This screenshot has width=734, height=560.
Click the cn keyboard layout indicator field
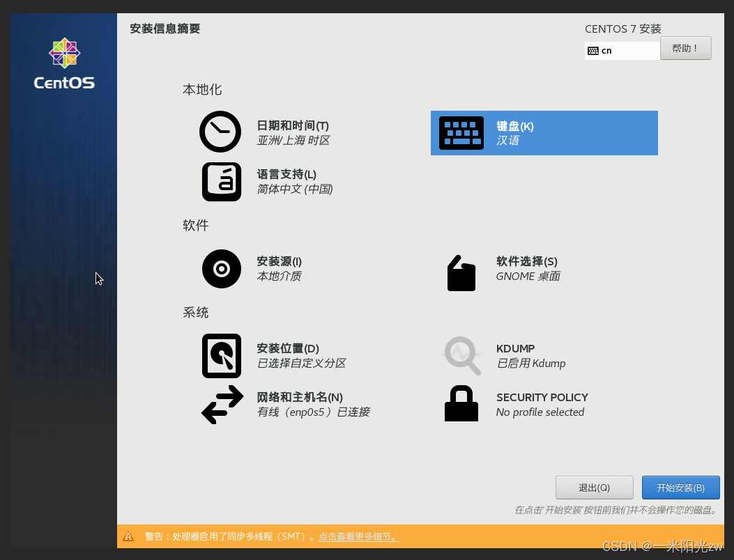(x=622, y=51)
